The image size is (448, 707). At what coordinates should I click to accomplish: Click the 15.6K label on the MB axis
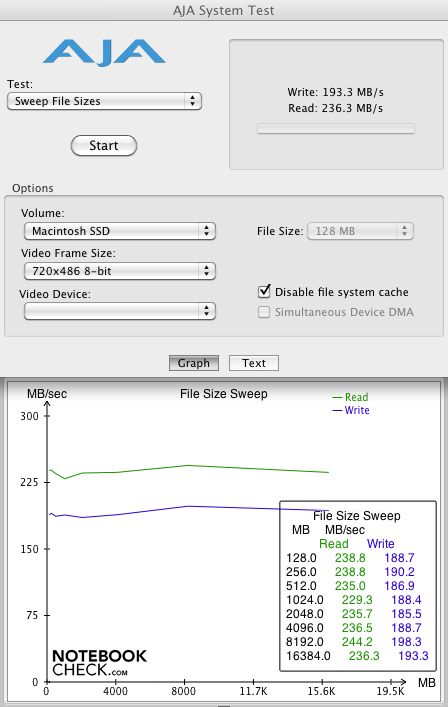pyautogui.click(x=321, y=691)
